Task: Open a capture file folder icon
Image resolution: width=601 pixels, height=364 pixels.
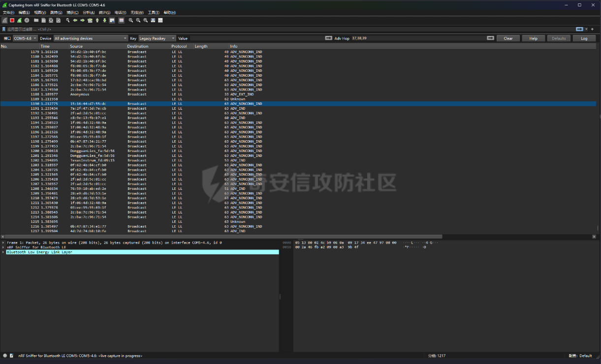Action: click(36, 20)
